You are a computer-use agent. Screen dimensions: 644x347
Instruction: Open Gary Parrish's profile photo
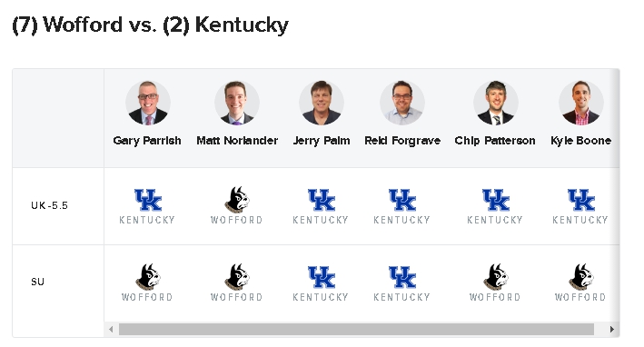point(148,103)
